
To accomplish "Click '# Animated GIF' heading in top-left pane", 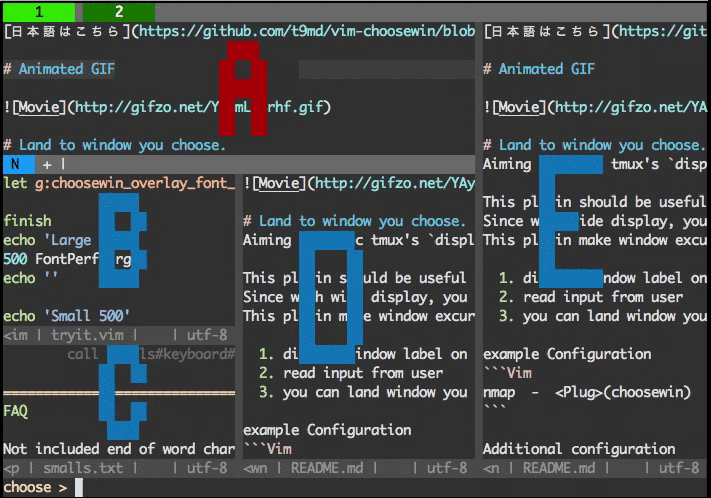I will point(59,69).
